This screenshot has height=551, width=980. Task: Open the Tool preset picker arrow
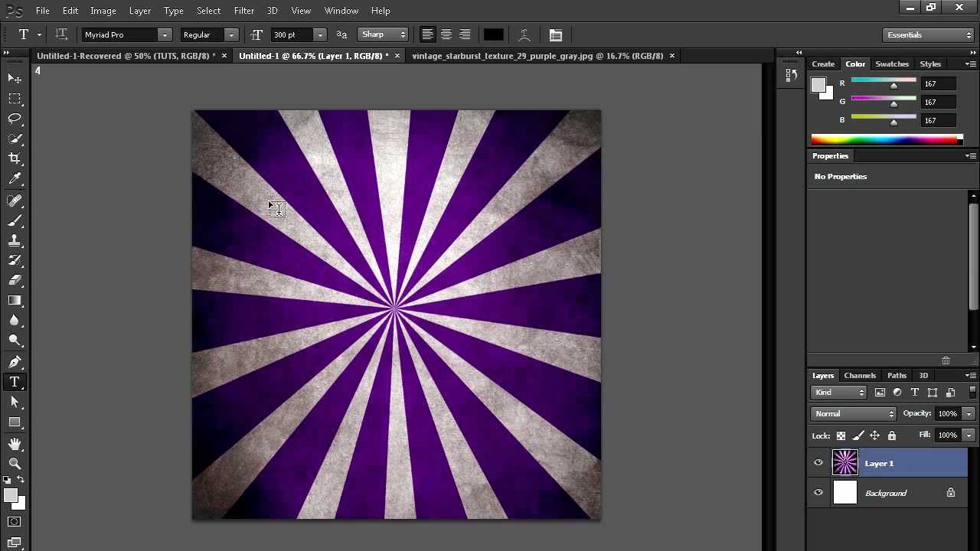[x=39, y=34]
